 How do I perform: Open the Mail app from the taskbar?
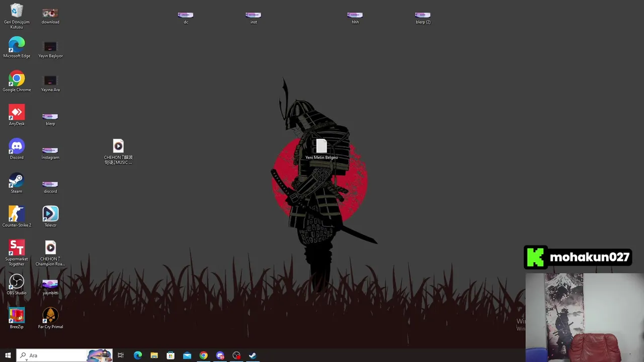[187, 355]
